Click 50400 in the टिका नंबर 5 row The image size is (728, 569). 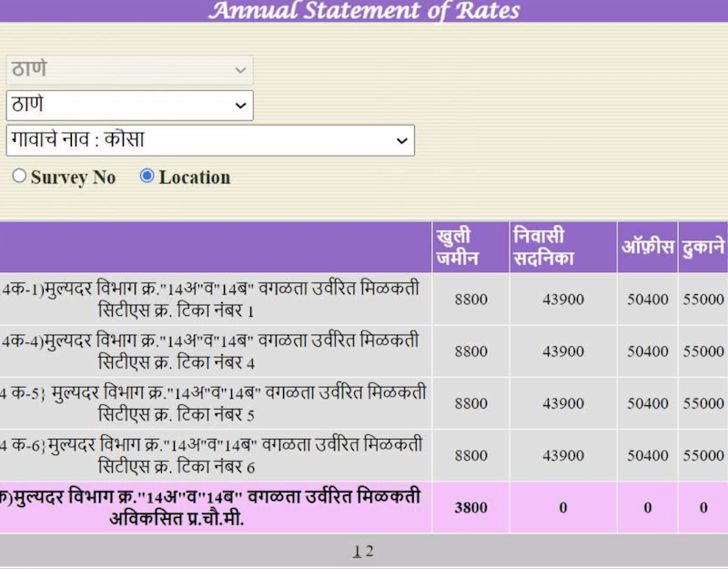tap(648, 403)
